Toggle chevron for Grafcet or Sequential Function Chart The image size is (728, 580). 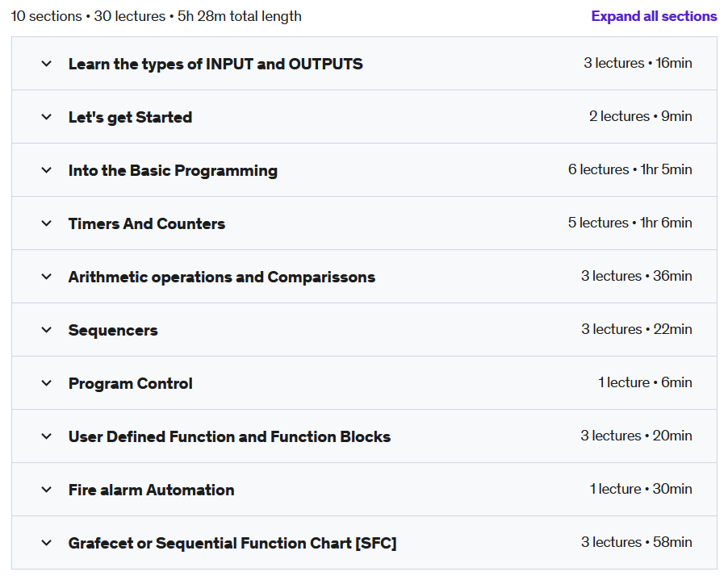(x=47, y=543)
